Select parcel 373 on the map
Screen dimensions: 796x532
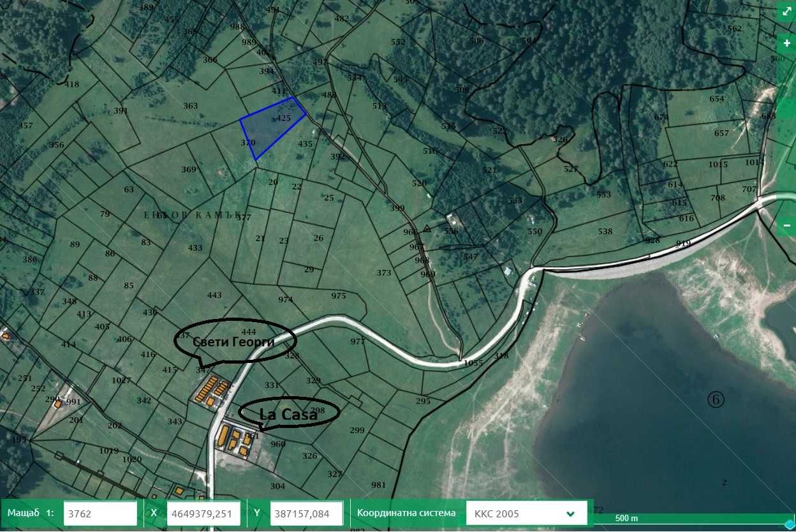[383, 273]
